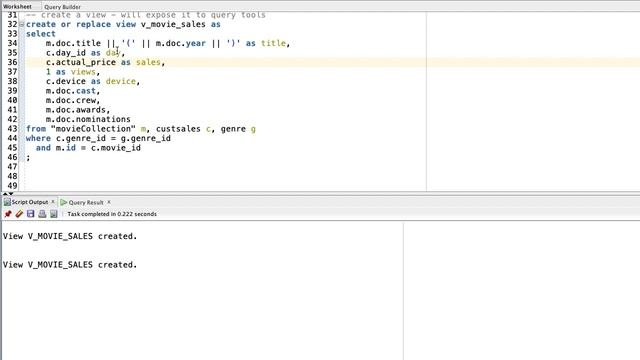Viewport: 640px width, 360px height.
Task: Click 'c.movie_id' on line 45
Action: (116, 148)
